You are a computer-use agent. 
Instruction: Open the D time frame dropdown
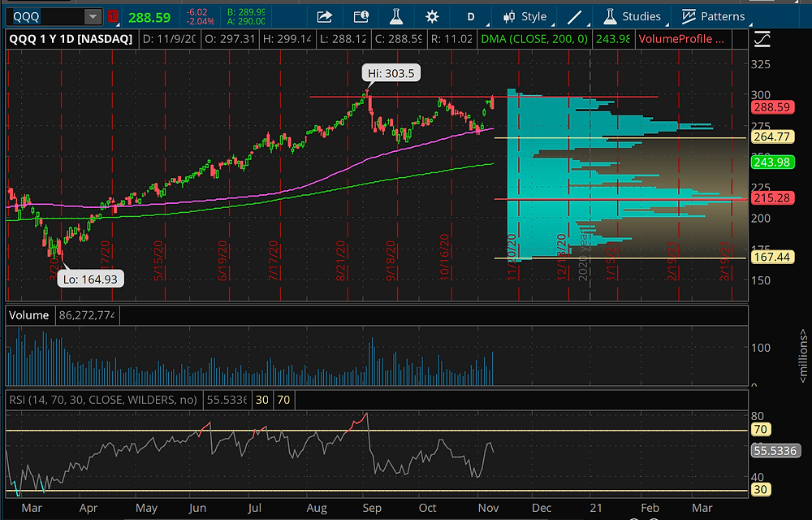[471, 17]
